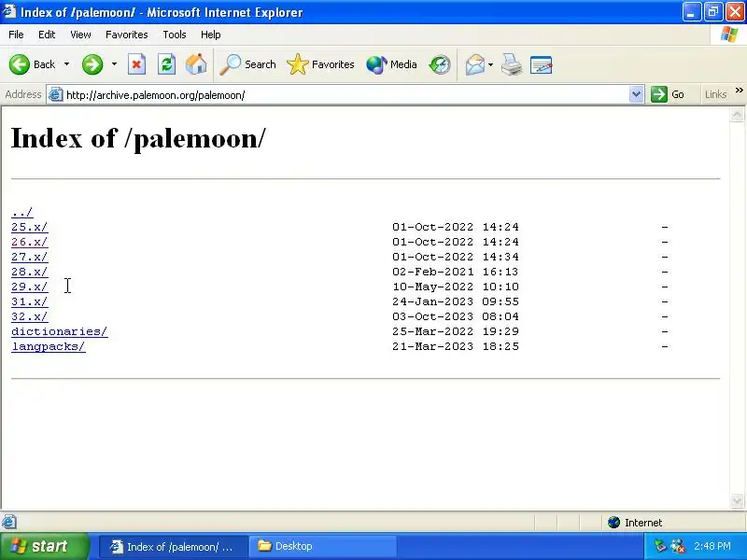Open the Mail envelope icon
Viewport: 747px width, 560px height.
[475, 64]
